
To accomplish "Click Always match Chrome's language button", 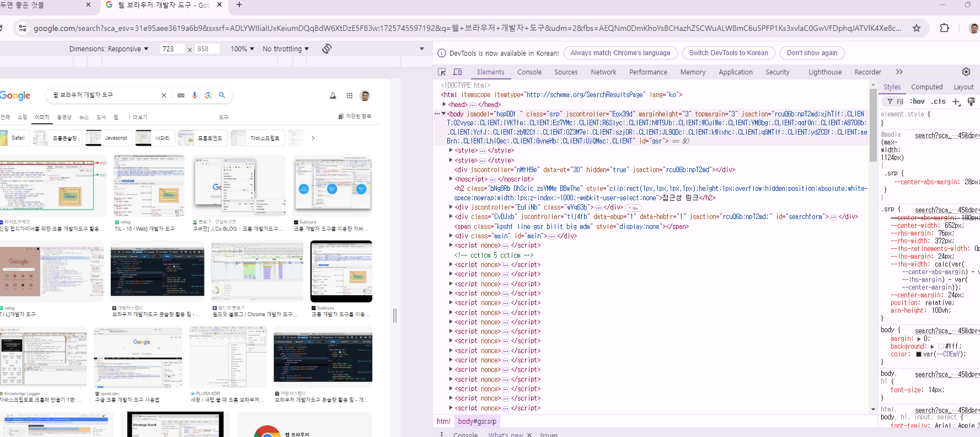I will [620, 53].
